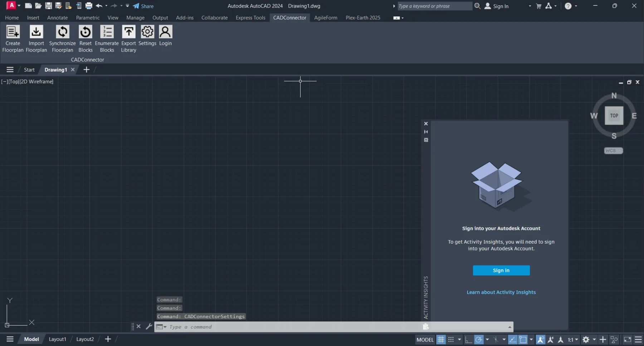This screenshot has width=644, height=346.
Task: Click the MODEL space status button
Action: click(425, 340)
